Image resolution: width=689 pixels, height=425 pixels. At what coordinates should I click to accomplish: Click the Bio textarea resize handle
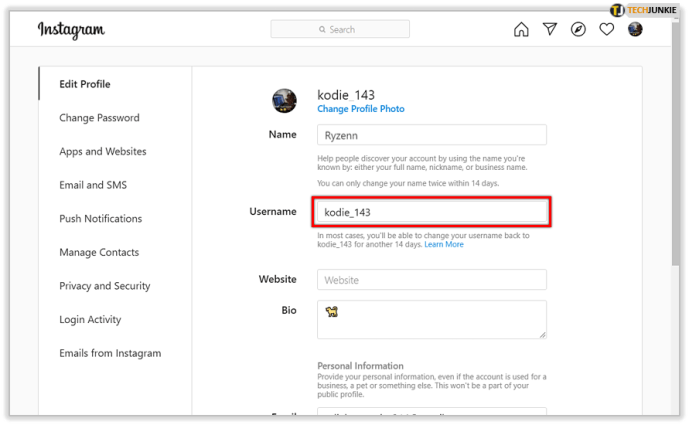coord(543,335)
